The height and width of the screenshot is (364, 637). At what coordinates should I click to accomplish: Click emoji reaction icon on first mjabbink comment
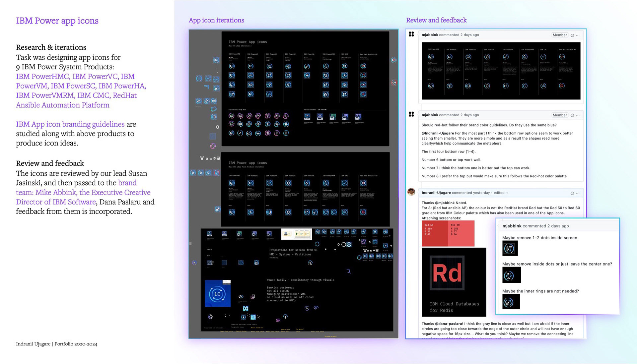[x=572, y=35]
